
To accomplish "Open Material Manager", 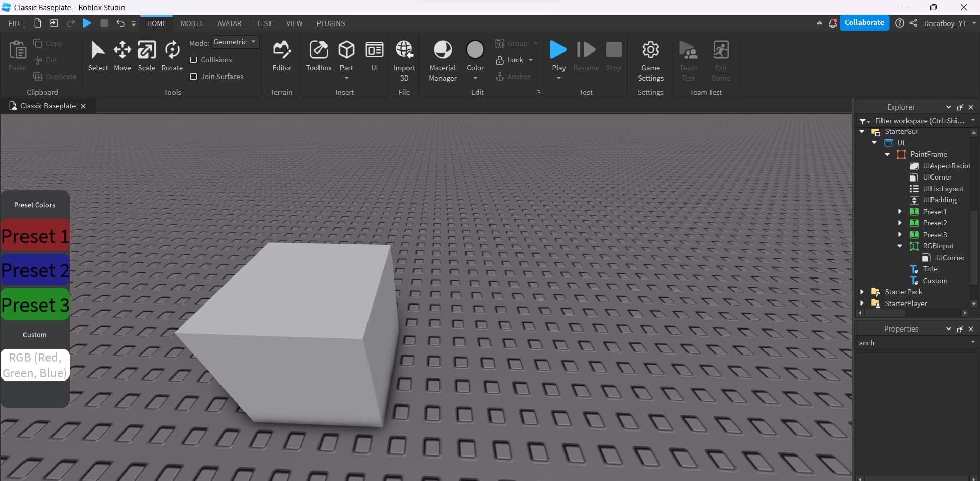I will [x=443, y=61].
